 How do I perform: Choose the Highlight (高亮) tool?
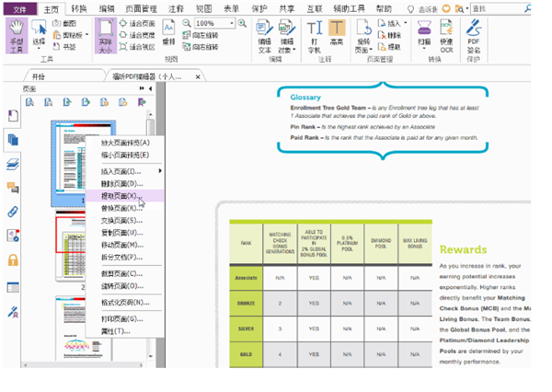(x=337, y=33)
